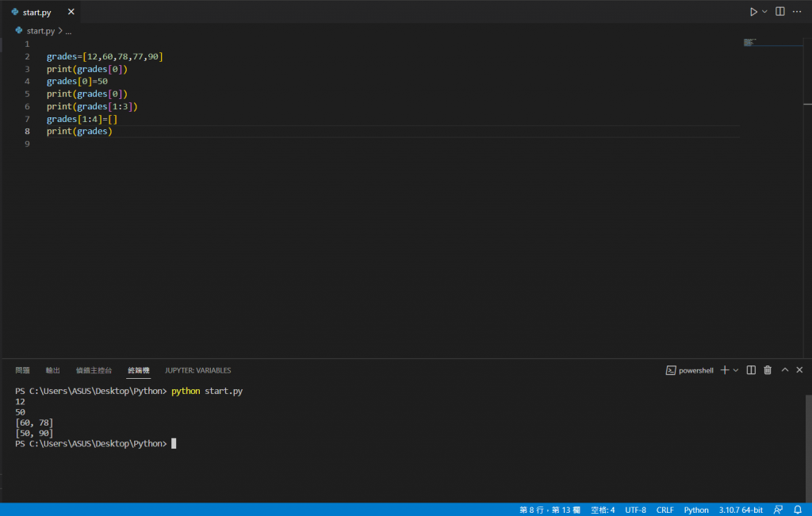Select Python language mode in status bar

[x=696, y=510]
